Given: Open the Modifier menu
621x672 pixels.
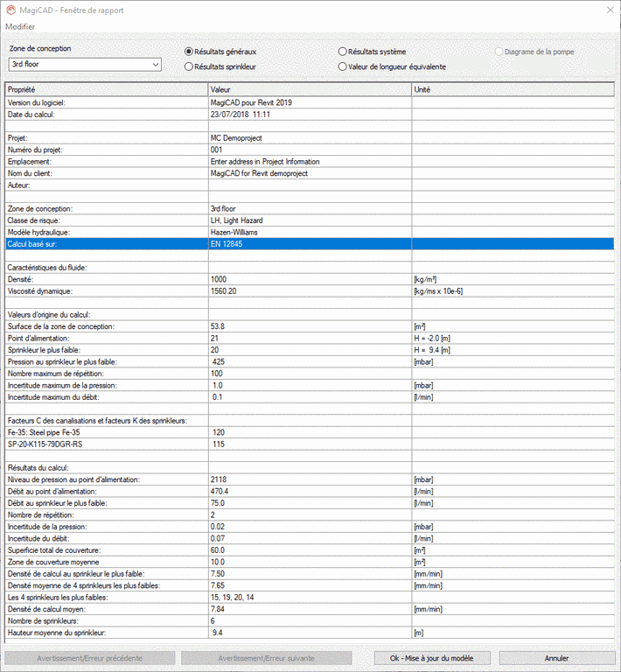Looking at the screenshot, I should [x=20, y=26].
